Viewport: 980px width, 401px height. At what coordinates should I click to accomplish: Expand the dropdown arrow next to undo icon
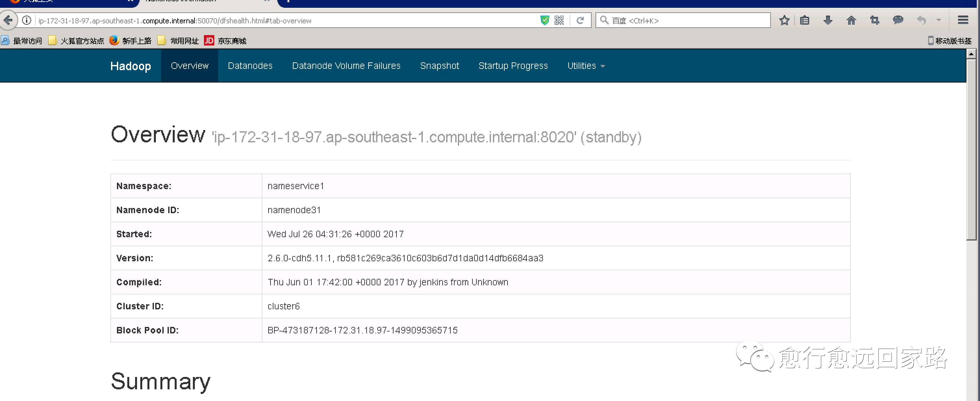(x=938, y=20)
